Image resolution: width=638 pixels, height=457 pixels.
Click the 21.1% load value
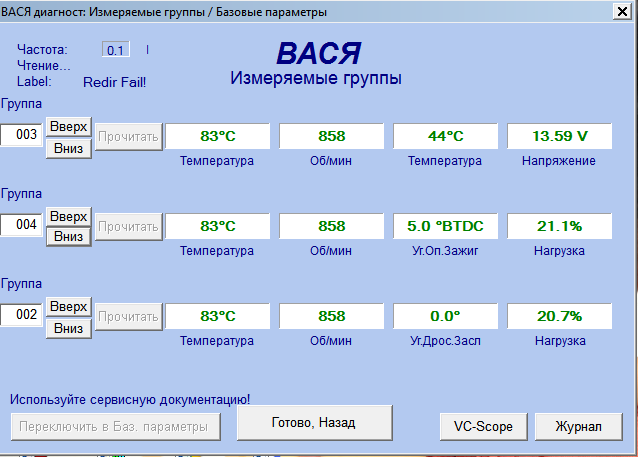click(559, 226)
